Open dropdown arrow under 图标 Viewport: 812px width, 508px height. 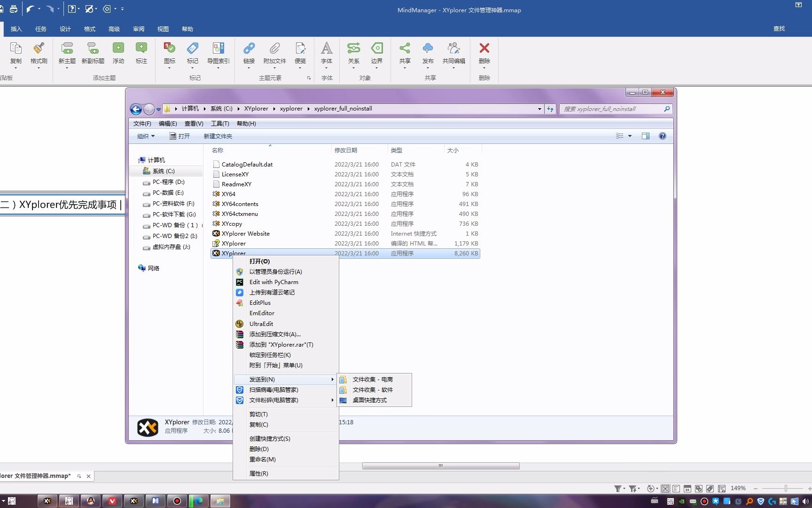click(170, 69)
